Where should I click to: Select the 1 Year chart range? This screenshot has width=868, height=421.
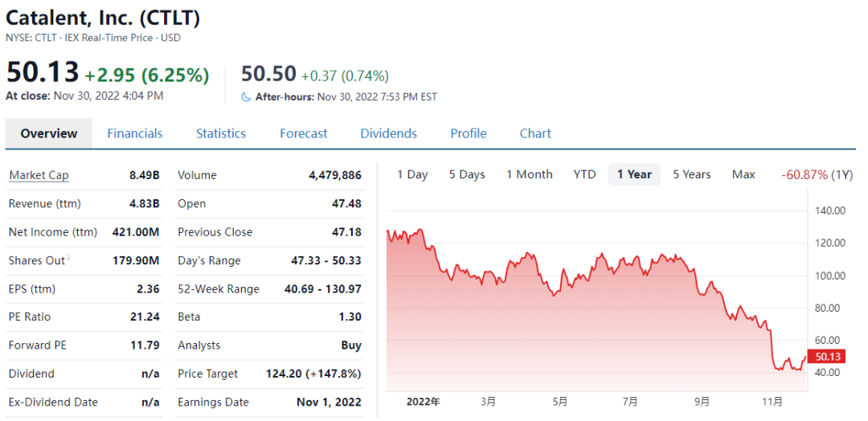[634, 174]
